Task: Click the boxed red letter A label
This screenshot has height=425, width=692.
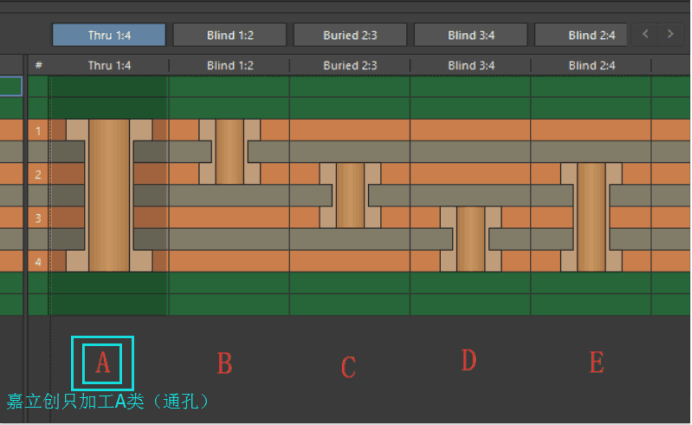Action: [x=102, y=363]
